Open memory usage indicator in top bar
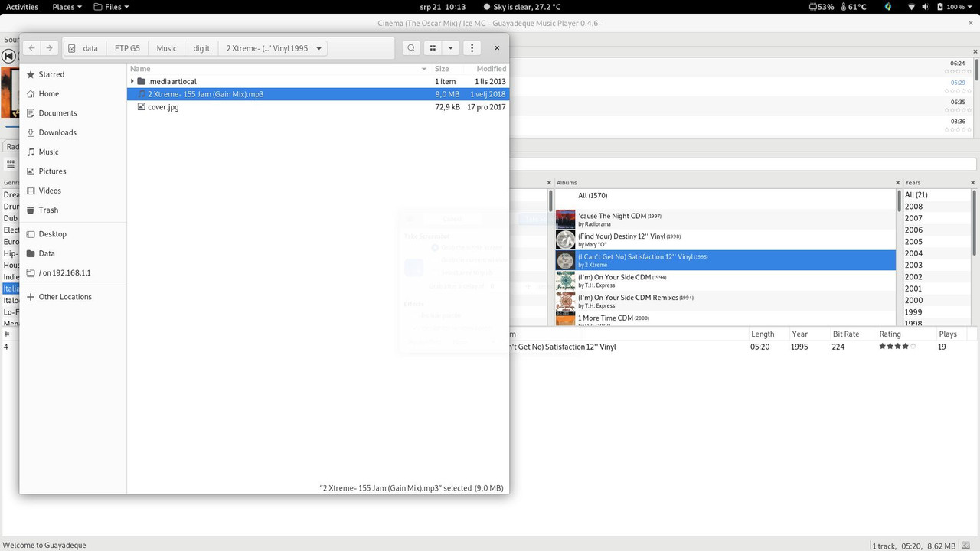This screenshot has height=551, width=980. tap(822, 7)
